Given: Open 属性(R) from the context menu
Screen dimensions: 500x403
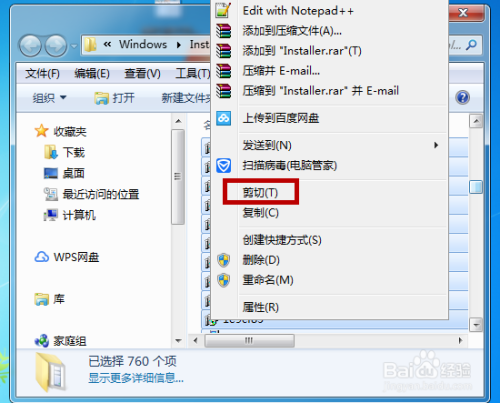Looking at the screenshot, I should click(x=261, y=307).
